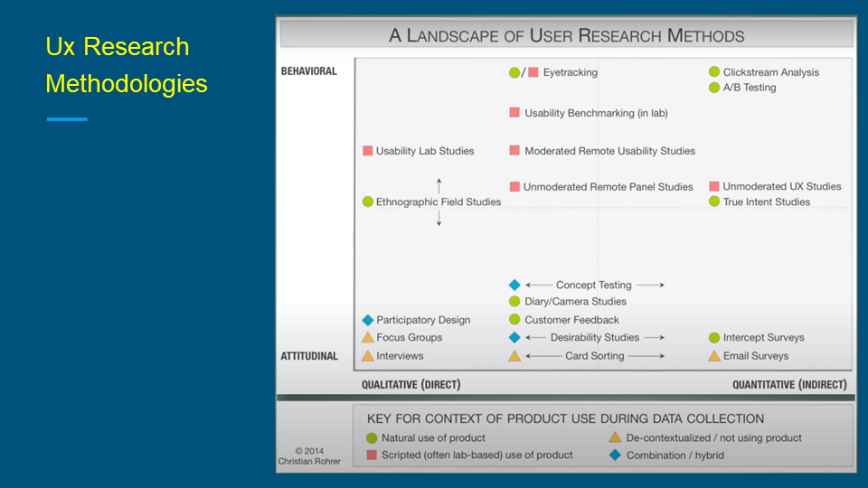Select the ATTITUDINAL axis label
The image size is (868, 488).
coord(309,356)
